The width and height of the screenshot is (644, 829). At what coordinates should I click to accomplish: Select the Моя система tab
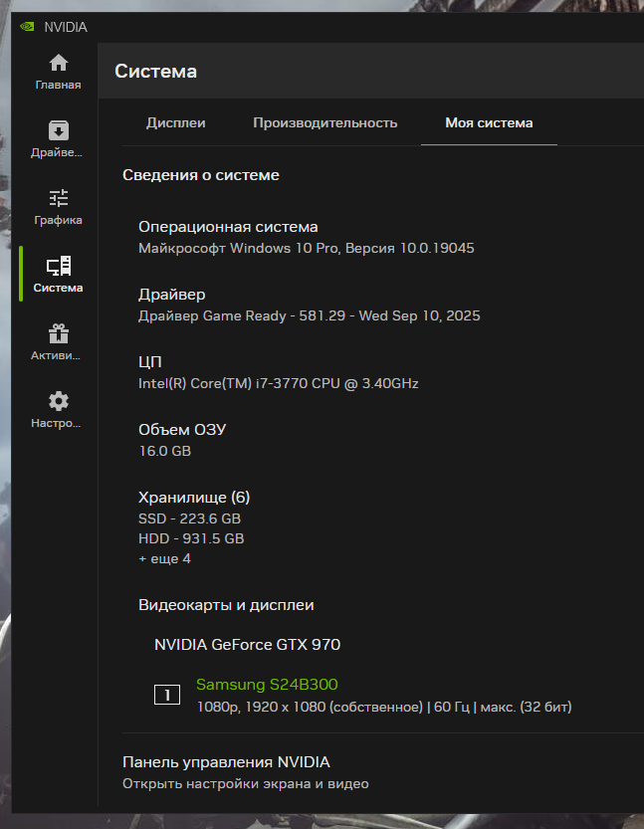(489, 122)
